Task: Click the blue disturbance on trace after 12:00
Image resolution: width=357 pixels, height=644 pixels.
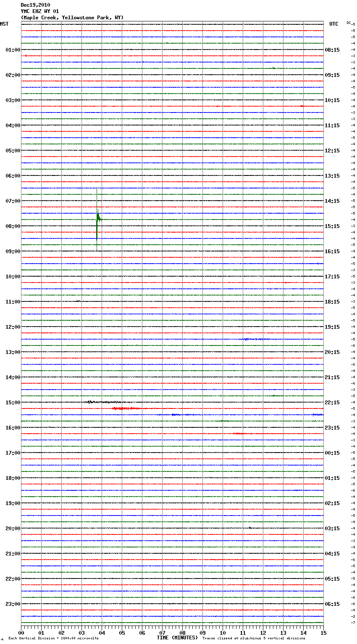Action: point(255,339)
